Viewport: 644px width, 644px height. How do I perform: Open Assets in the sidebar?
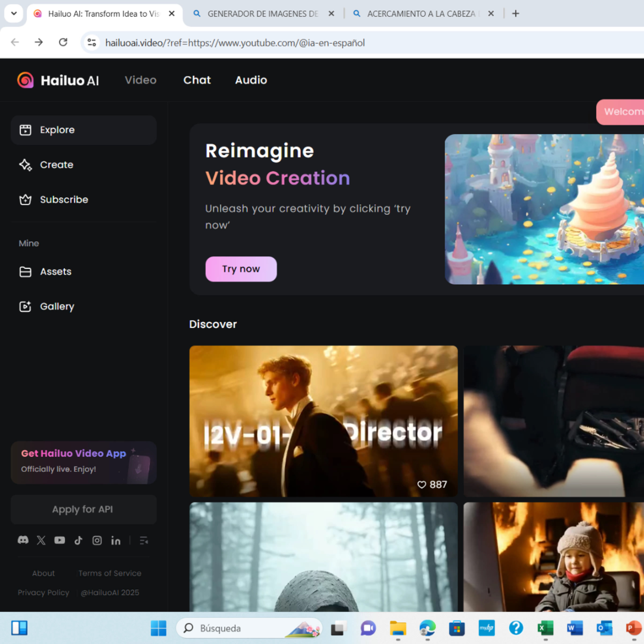click(84, 272)
